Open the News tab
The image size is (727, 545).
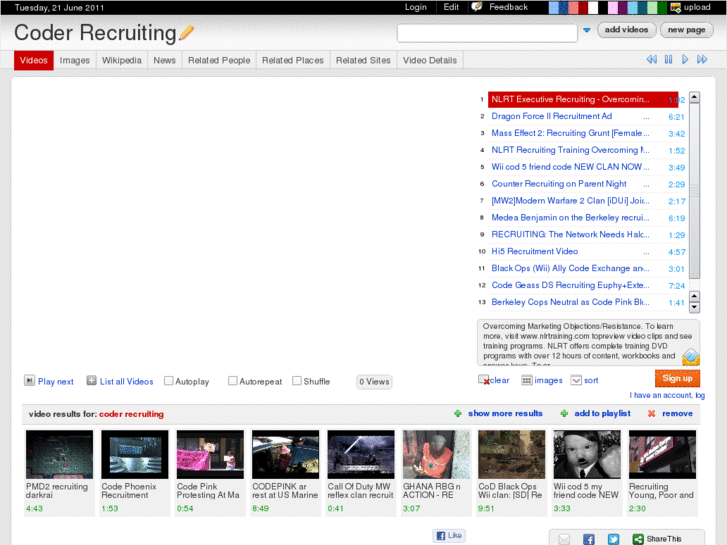[x=165, y=60]
